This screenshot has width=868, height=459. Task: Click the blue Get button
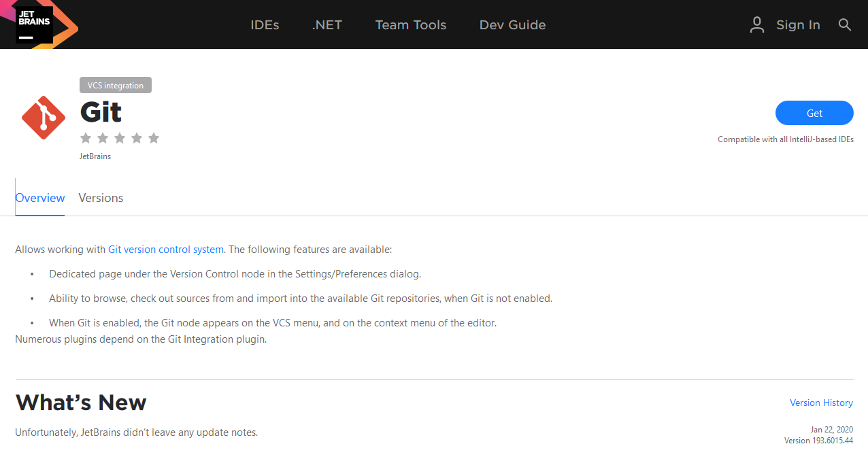(814, 113)
